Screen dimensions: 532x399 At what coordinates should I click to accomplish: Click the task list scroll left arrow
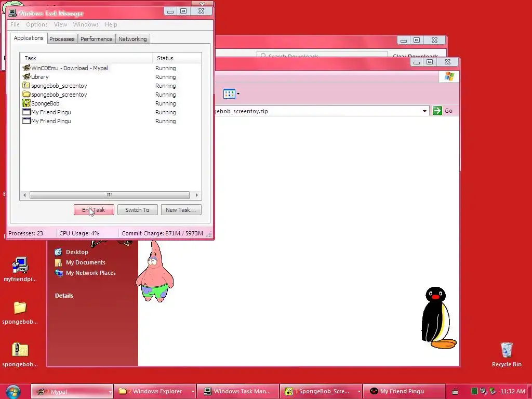(x=24, y=195)
